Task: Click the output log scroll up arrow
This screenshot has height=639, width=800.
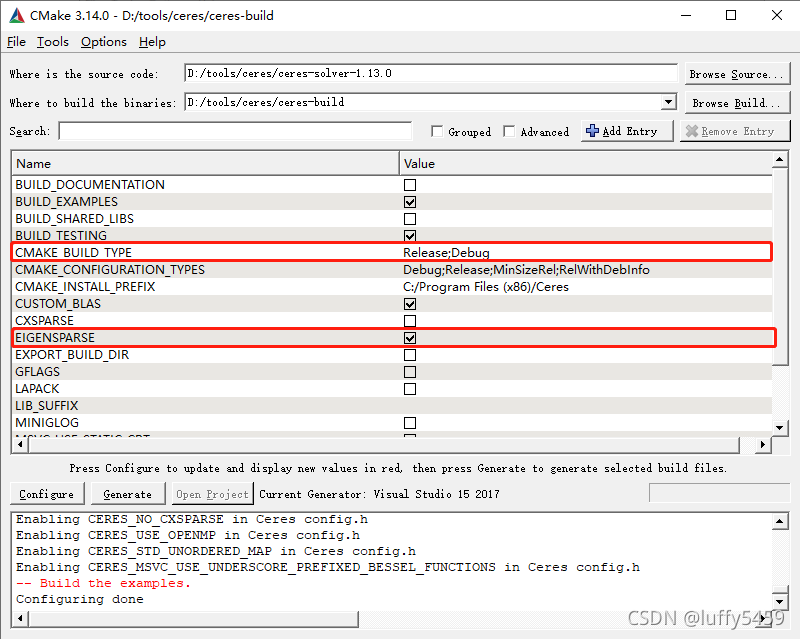Action: (780, 522)
